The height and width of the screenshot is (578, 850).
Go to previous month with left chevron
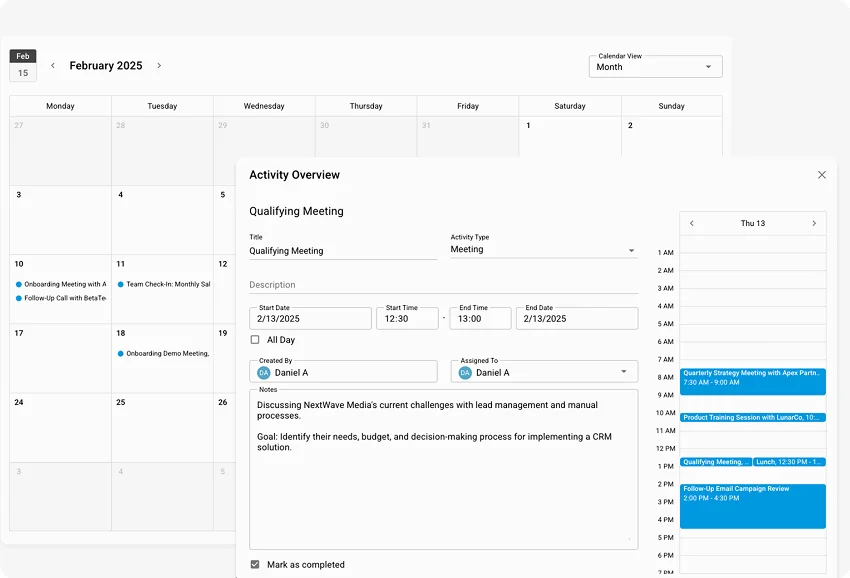pyautogui.click(x=53, y=66)
